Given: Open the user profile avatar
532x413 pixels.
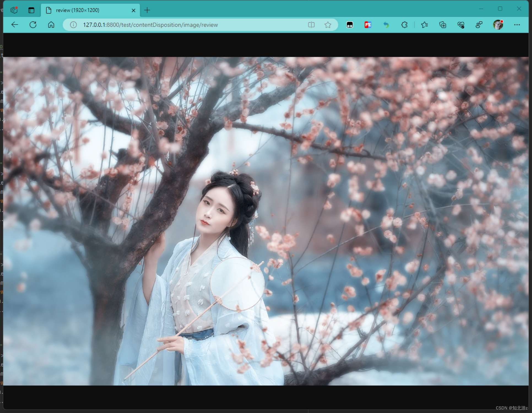Looking at the screenshot, I should (x=498, y=25).
